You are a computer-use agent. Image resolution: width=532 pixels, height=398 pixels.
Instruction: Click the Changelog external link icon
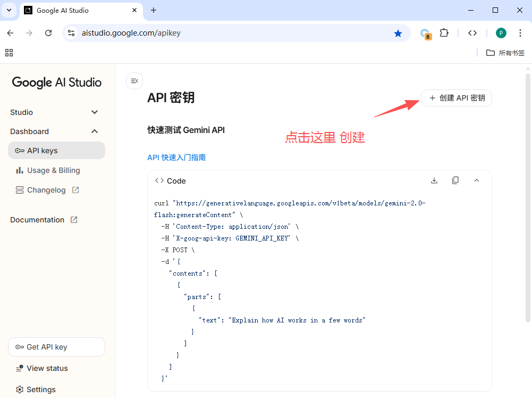pos(75,190)
